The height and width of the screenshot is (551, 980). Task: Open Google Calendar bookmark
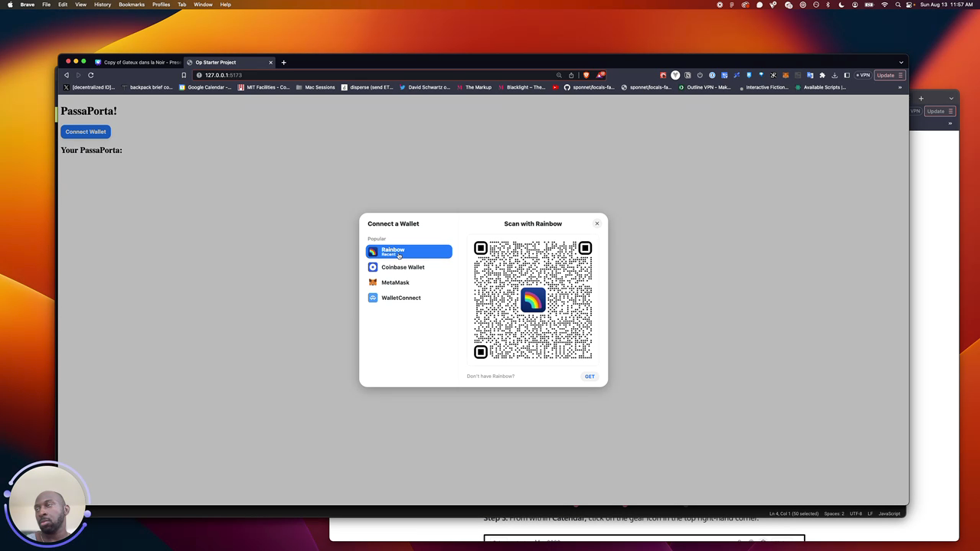tap(205, 87)
